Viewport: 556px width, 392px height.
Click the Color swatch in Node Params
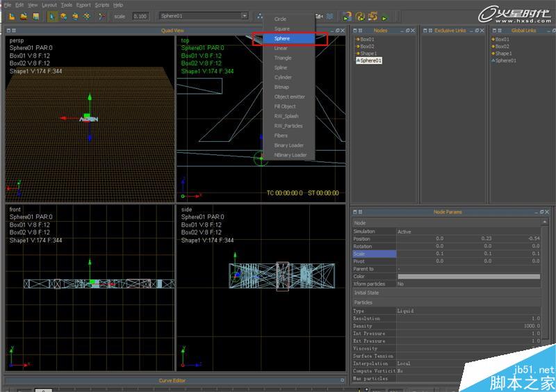click(x=468, y=277)
